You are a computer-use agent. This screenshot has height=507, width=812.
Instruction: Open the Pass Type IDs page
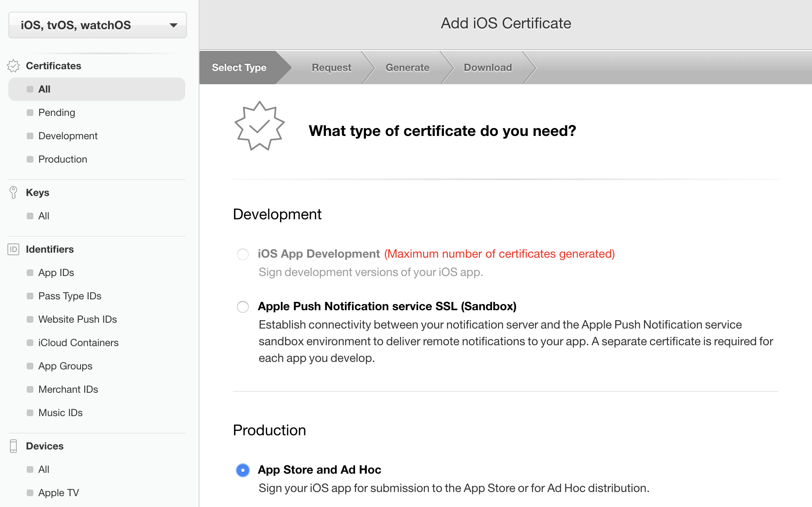point(69,296)
